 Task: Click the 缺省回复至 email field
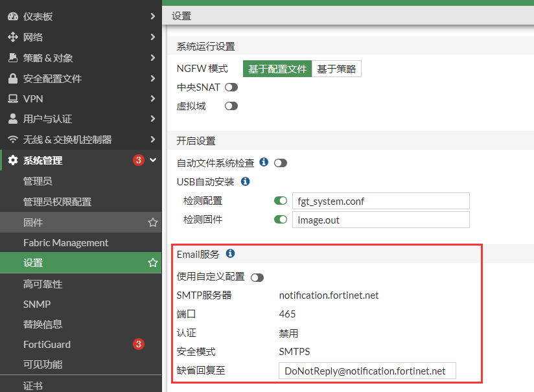point(367,371)
